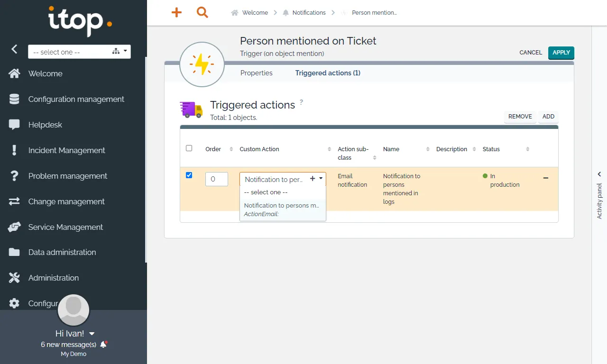Switch to the Properties tab
607x364 pixels.
[x=257, y=73]
